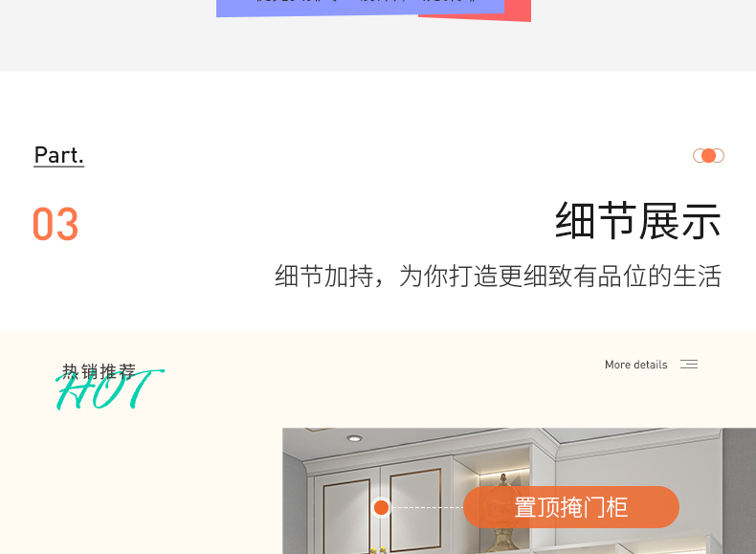Select the underlined Part. label
Screen dimensions: 756x554
[x=58, y=155]
